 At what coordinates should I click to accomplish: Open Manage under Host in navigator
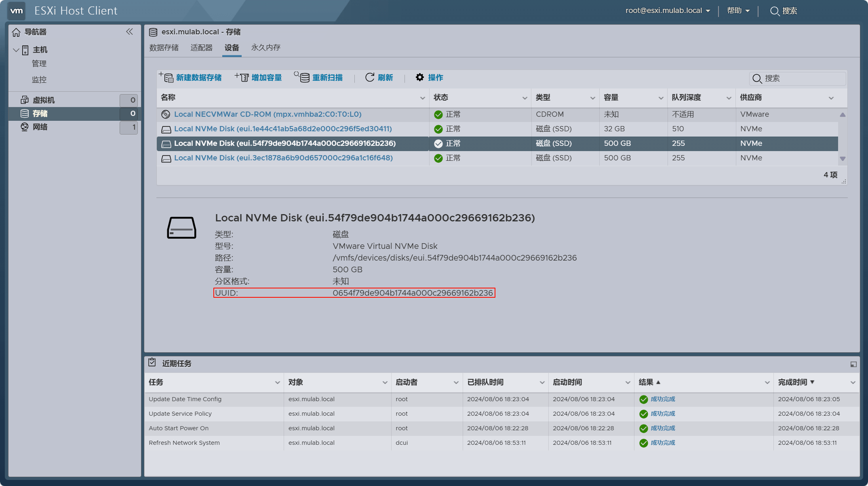(39, 64)
